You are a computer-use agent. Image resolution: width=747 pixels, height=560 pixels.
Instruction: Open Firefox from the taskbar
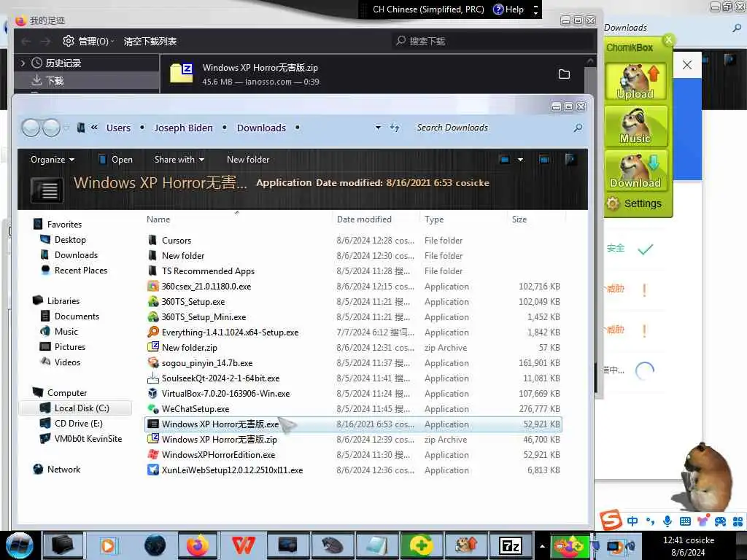[x=197, y=545]
